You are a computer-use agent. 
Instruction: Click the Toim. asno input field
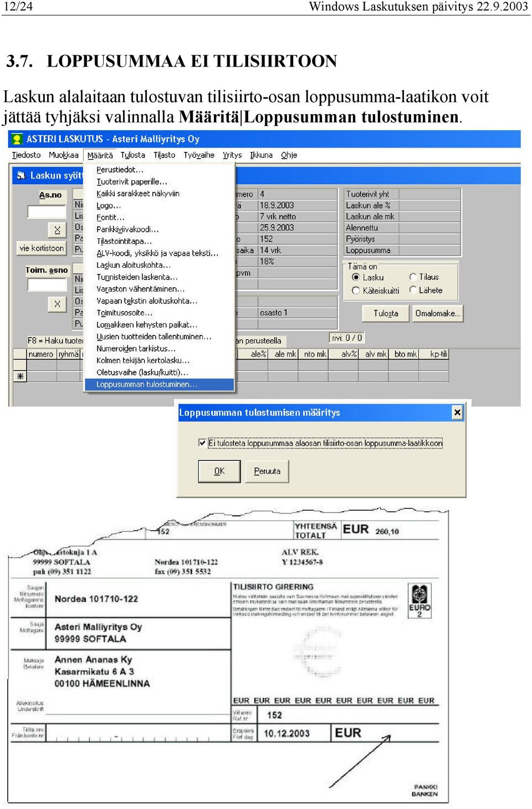pos(47,285)
